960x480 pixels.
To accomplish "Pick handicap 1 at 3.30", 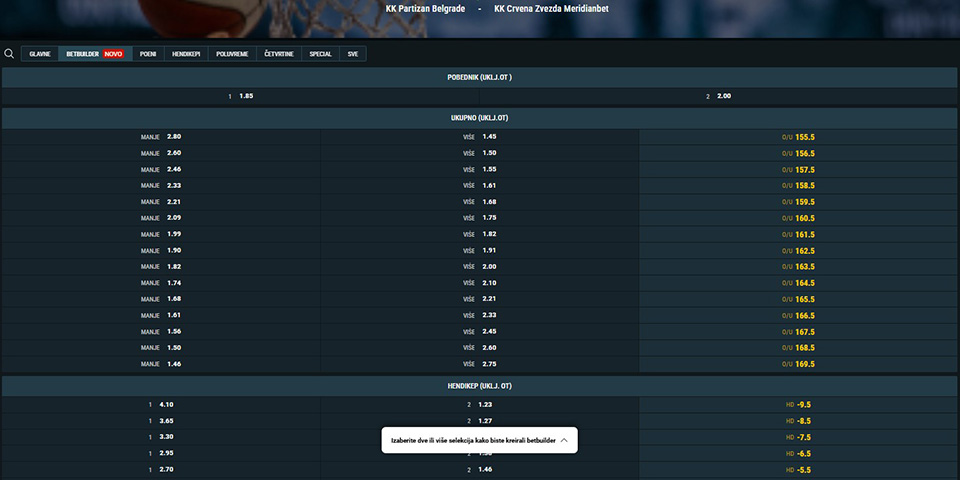I will (161, 437).
